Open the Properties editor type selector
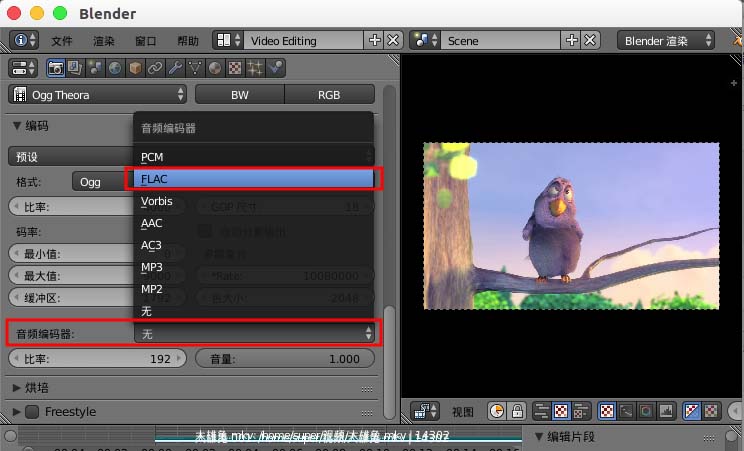 22,68
